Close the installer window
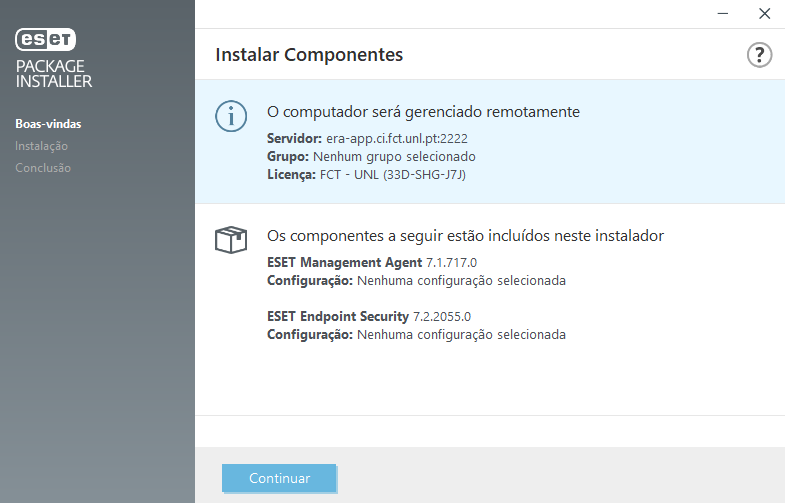Viewport: 785px width, 503px height. coord(764,14)
